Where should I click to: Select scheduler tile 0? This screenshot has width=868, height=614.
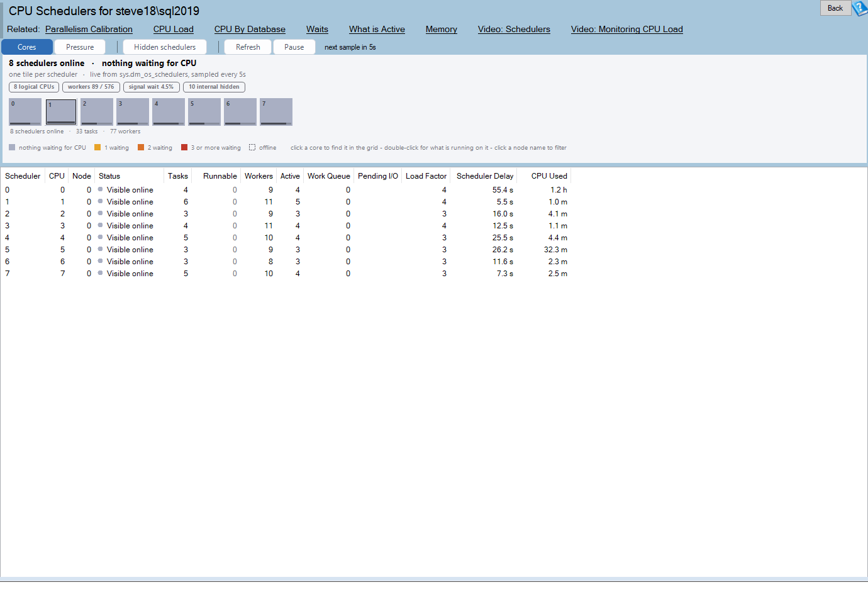point(25,112)
